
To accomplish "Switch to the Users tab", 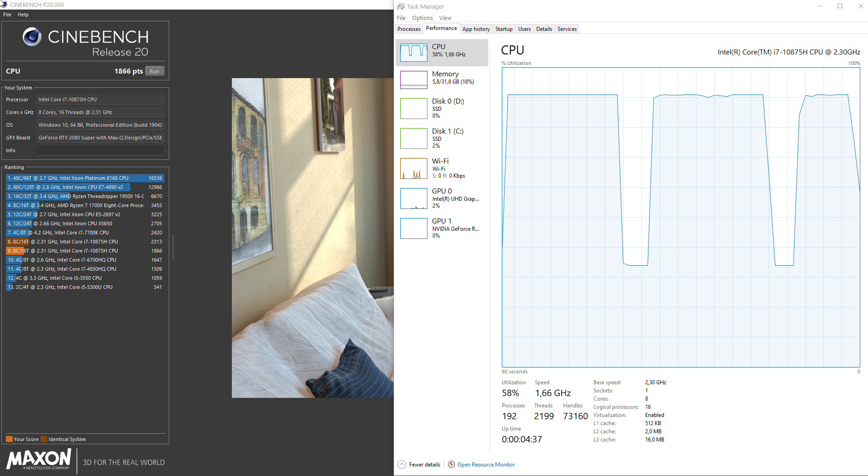I will point(524,29).
